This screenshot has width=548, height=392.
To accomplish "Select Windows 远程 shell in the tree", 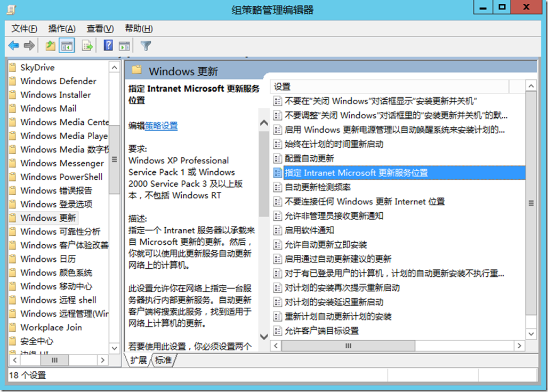I will (58, 300).
